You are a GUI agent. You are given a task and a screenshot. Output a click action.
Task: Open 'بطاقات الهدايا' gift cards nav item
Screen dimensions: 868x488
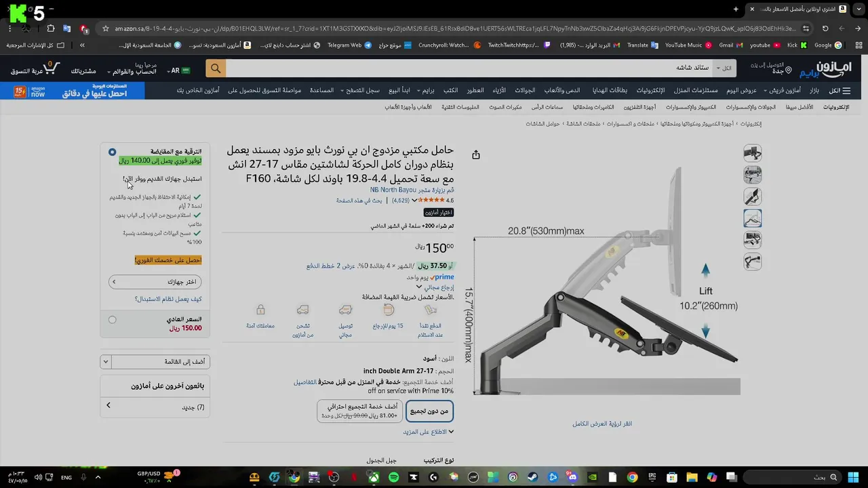[610, 90]
